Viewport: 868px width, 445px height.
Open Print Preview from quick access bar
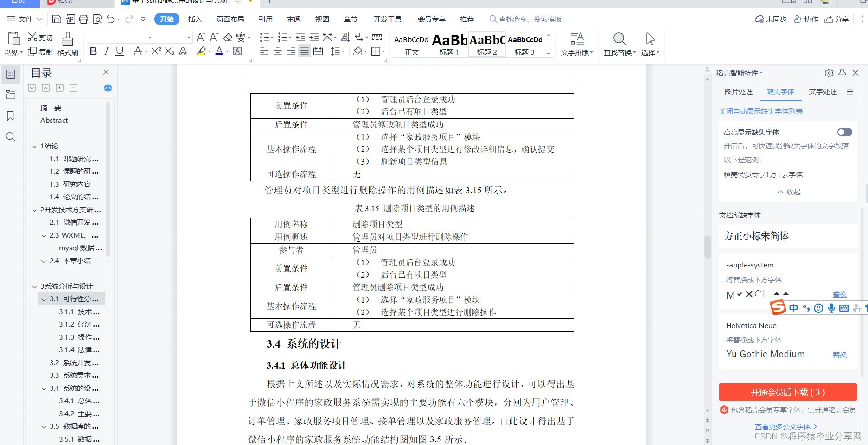(97, 19)
